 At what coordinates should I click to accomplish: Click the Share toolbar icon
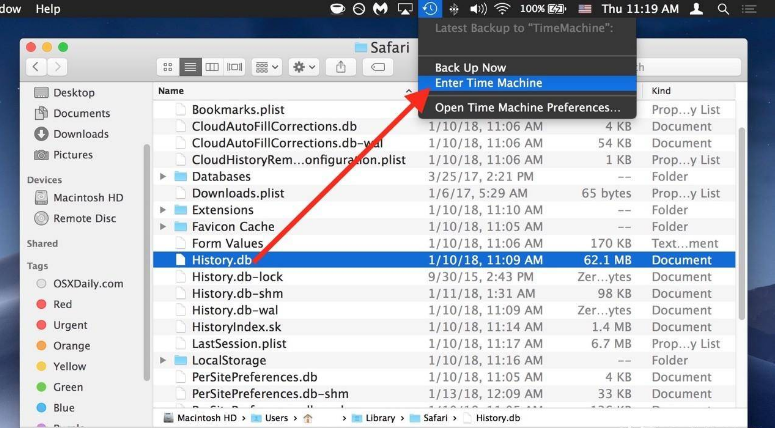[341, 67]
